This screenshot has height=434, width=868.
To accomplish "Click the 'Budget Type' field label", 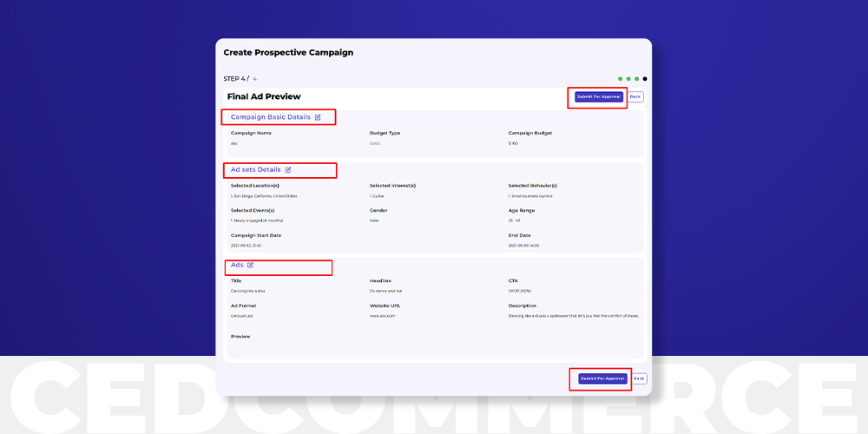I will click(385, 133).
